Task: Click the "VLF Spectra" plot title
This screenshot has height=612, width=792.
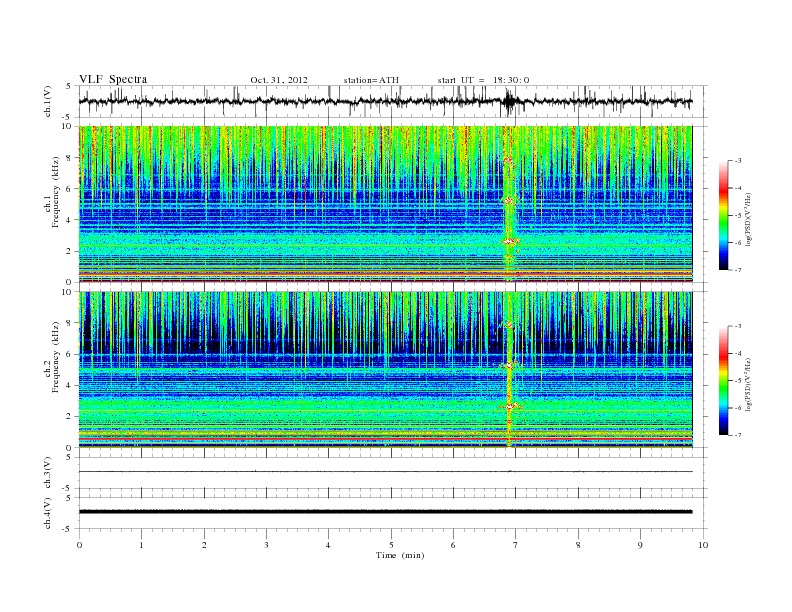Action: pyautogui.click(x=113, y=79)
